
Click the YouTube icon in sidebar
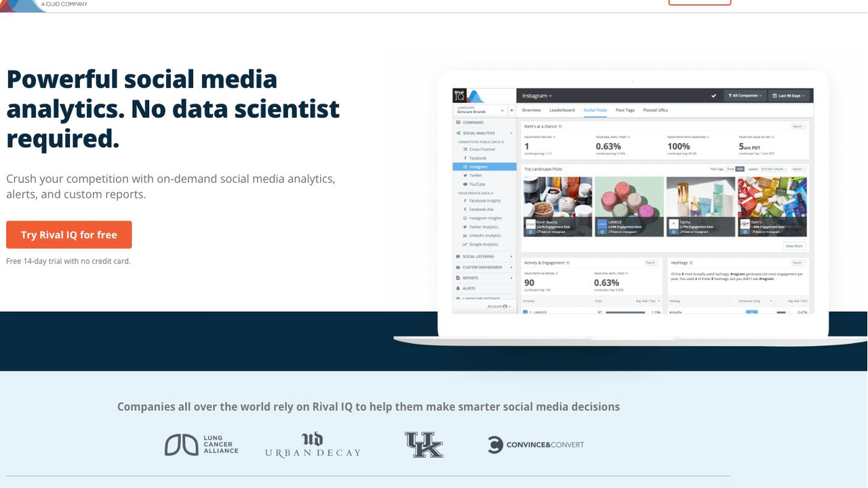(x=465, y=184)
